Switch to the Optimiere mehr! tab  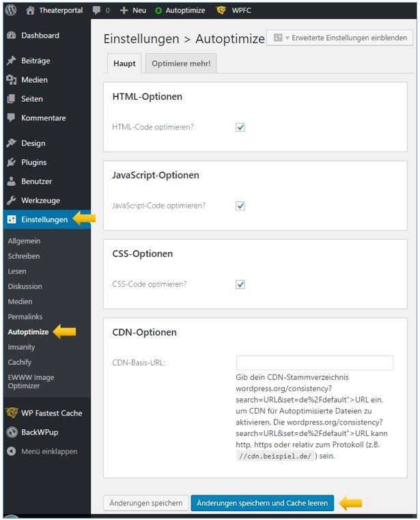tap(181, 64)
